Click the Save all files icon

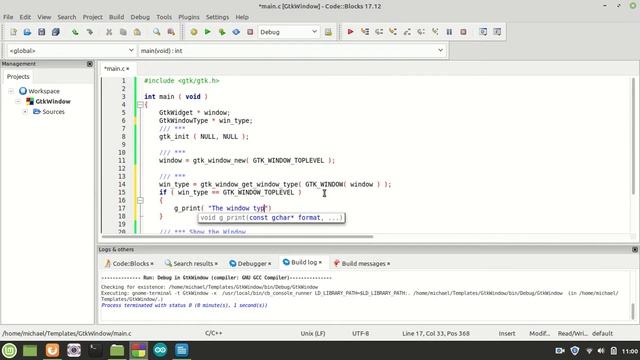click(x=56, y=32)
